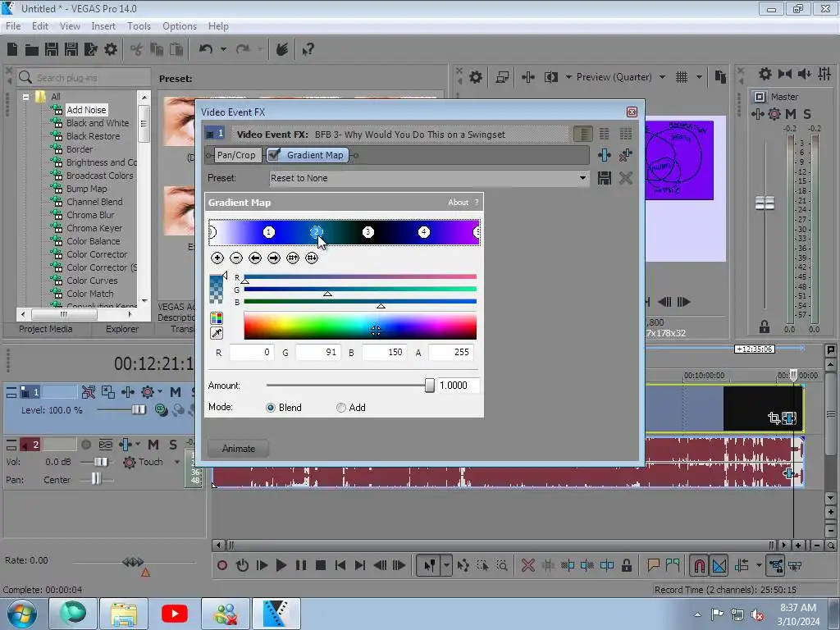Remove selected plug-in from chain
The width and height of the screenshot is (840, 630).
pyautogui.click(x=625, y=155)
